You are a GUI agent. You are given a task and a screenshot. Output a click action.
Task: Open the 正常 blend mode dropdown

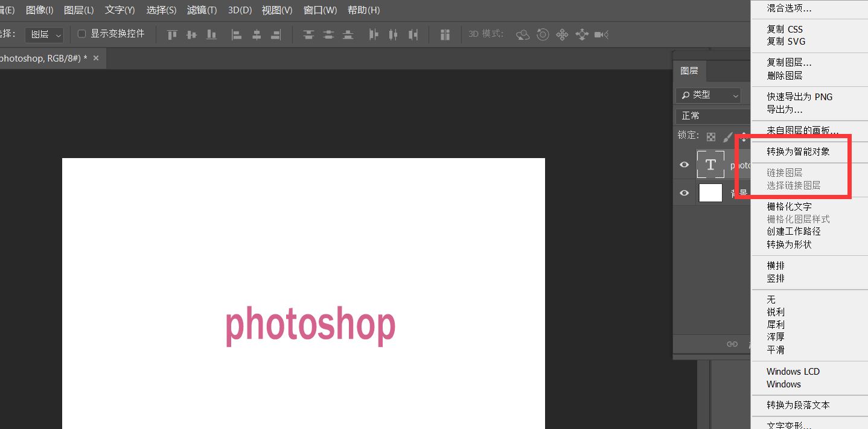coord(713,115)
